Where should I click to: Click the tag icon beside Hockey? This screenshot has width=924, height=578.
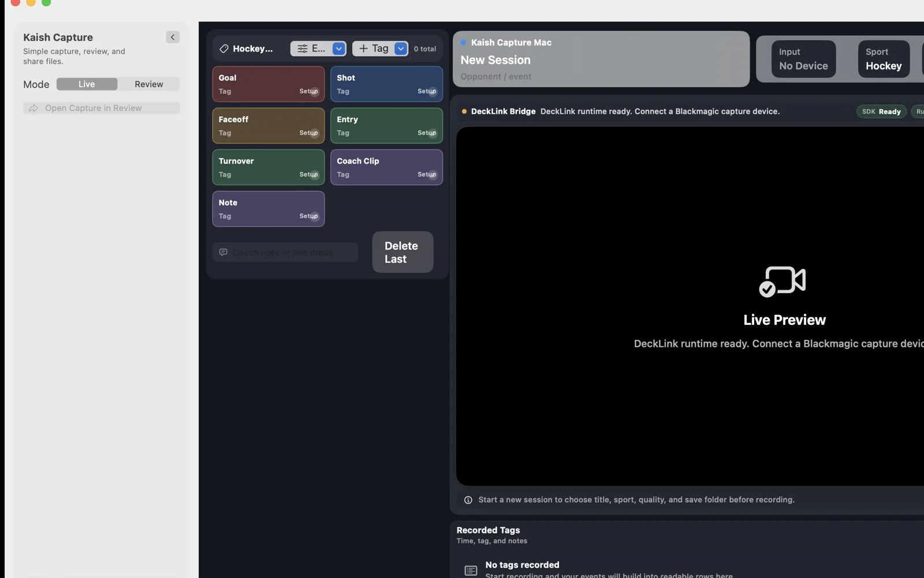point(224,49)
